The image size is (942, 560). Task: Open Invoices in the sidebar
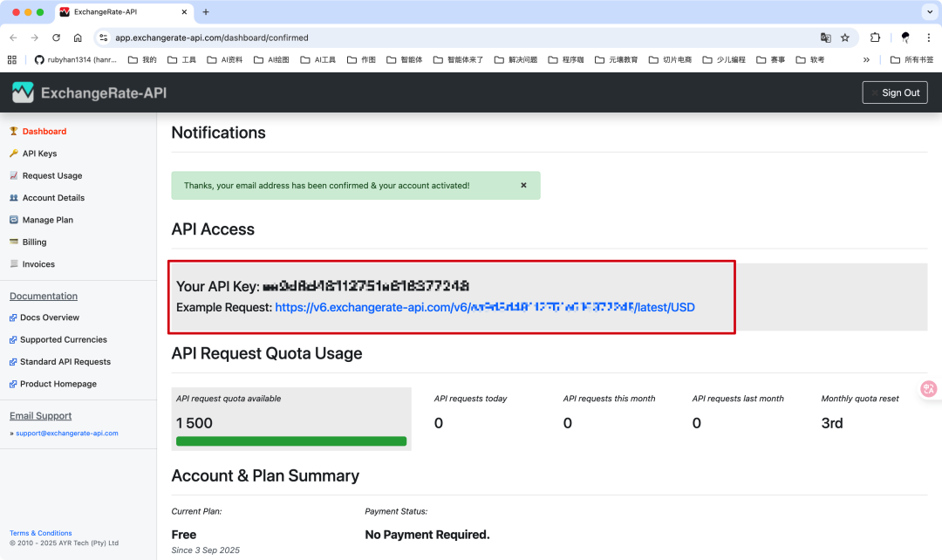(x=38, y=264)
